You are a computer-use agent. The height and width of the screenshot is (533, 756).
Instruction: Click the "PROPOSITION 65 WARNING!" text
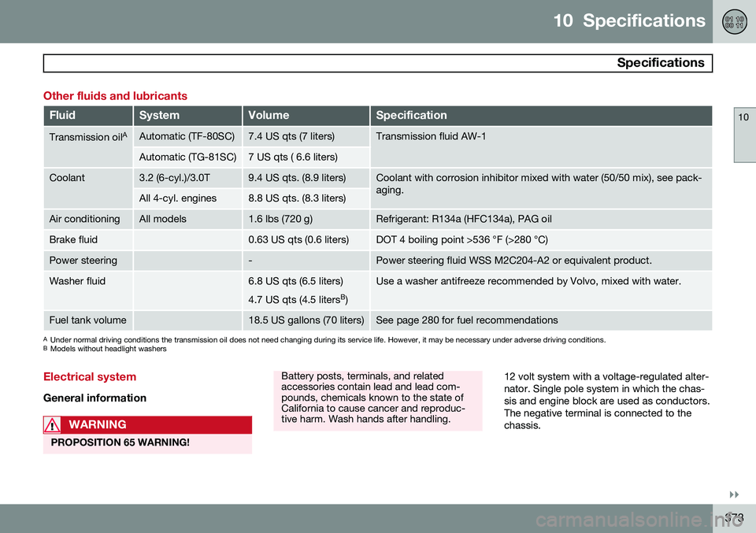[x=120, y=442]
